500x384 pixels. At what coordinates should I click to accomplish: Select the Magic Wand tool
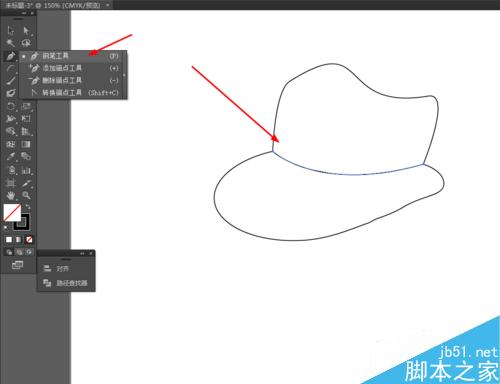point(11,43)
